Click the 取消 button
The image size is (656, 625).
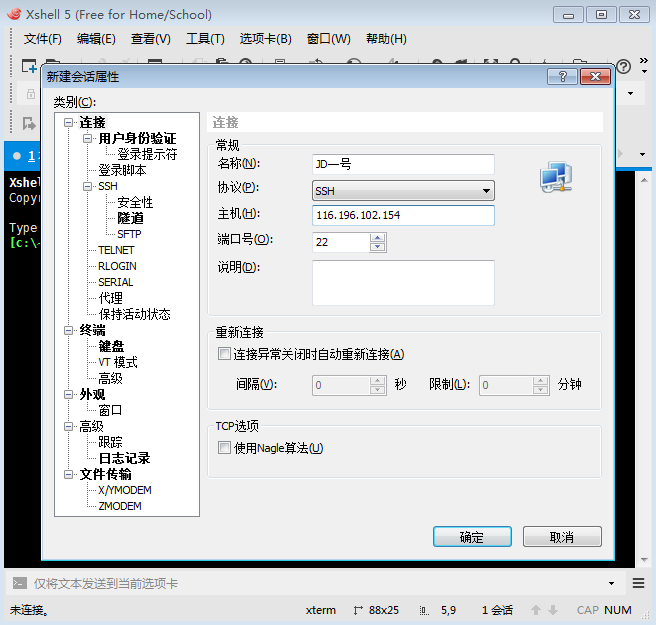562,537
